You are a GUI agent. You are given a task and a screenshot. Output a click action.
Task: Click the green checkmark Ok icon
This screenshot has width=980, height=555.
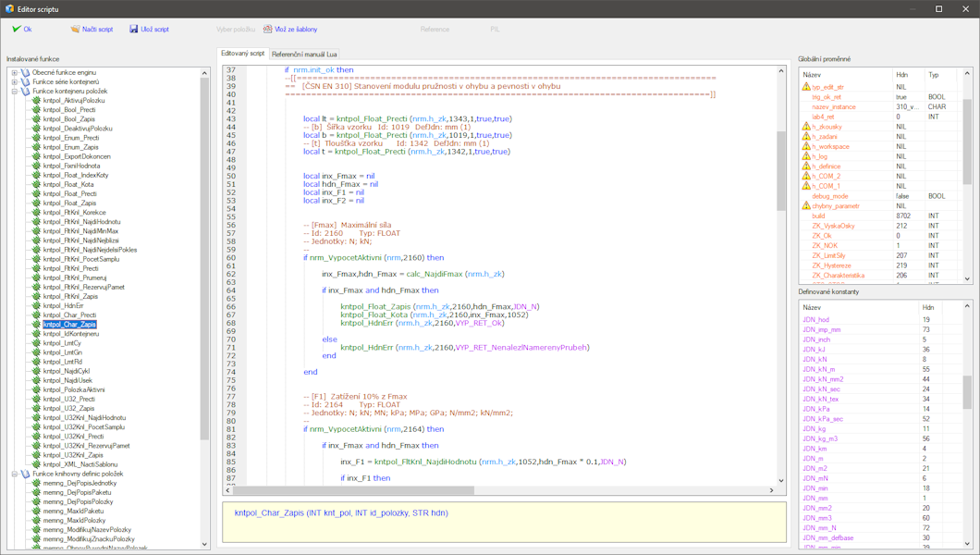click(x=17, y=29)
